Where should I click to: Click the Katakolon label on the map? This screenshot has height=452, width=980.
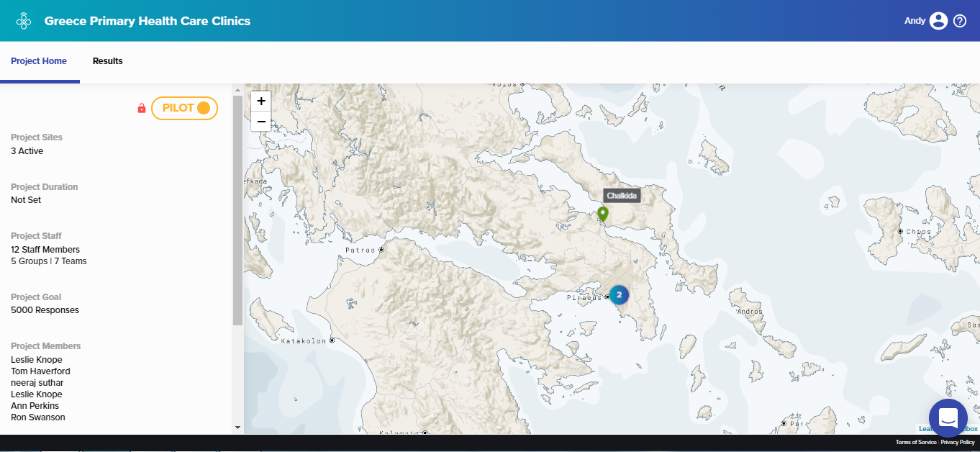pyautogui.click(x=304, y=341)
